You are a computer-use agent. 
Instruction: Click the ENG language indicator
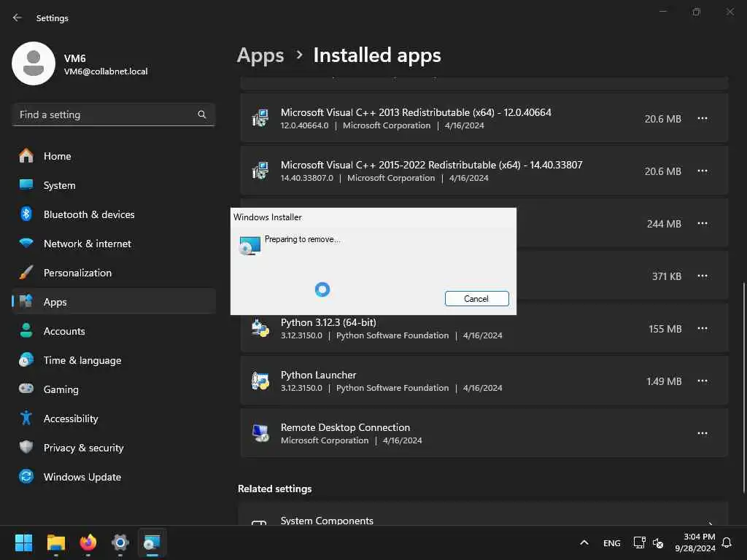pos(612,542)
